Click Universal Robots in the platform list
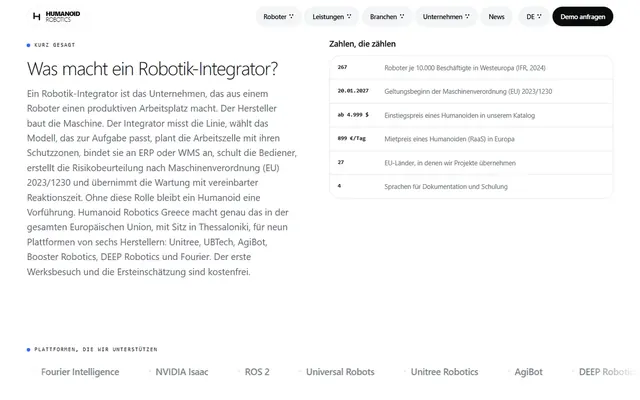The height and width of the screenshot is (400, 640). [x=340, y=372]
